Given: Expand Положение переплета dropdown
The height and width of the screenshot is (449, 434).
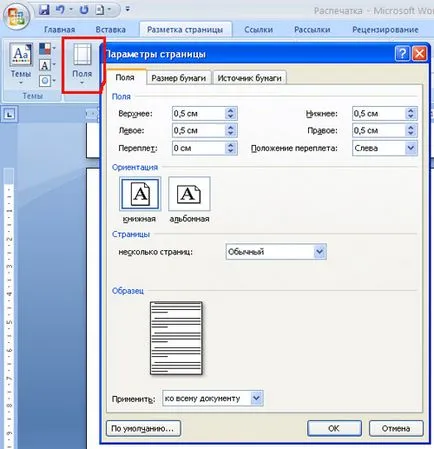Looking at the screenshot, I should 411,148.
